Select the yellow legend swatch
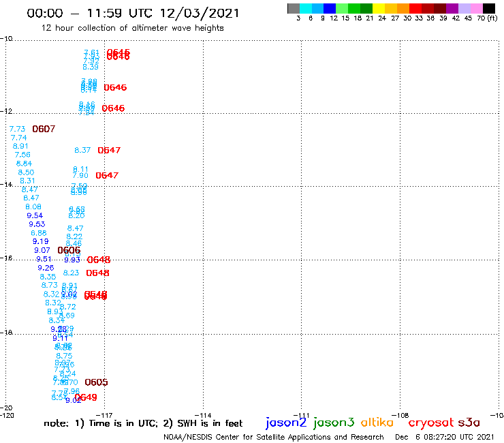The width and height of the screenshot is (504, 443). [x=379, y=8]
